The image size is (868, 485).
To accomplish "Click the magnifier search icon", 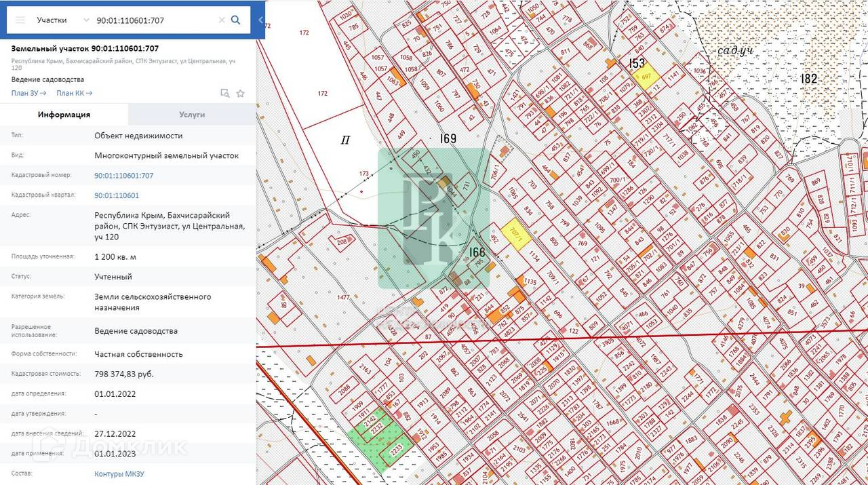I will point(236,20).
